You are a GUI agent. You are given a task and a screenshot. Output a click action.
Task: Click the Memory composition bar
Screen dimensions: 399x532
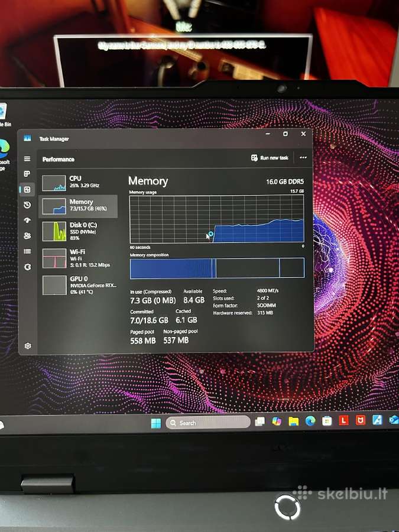pyautogui.click(x=217, y=268)
